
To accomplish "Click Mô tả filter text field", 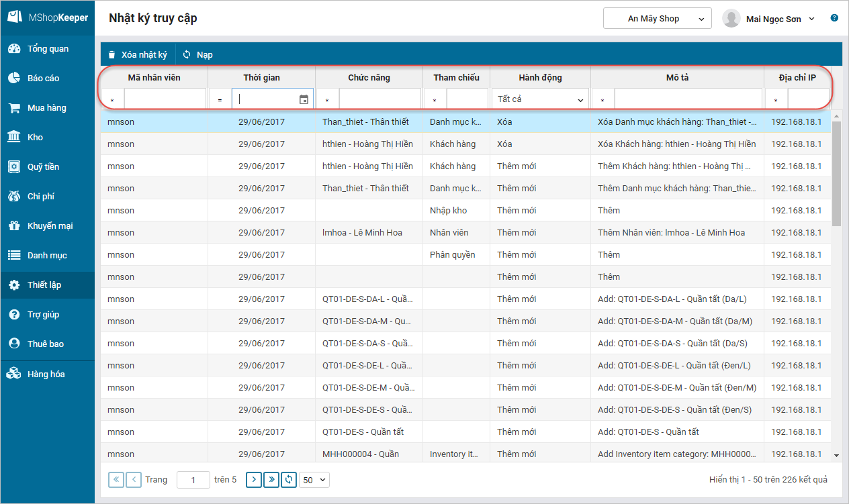I will (x=688, y=99).
